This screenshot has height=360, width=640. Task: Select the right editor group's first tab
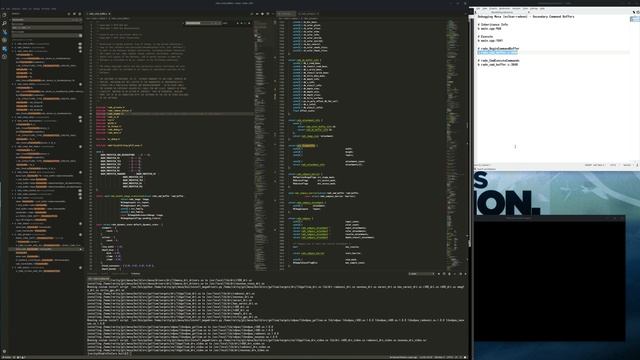[286, 13]
